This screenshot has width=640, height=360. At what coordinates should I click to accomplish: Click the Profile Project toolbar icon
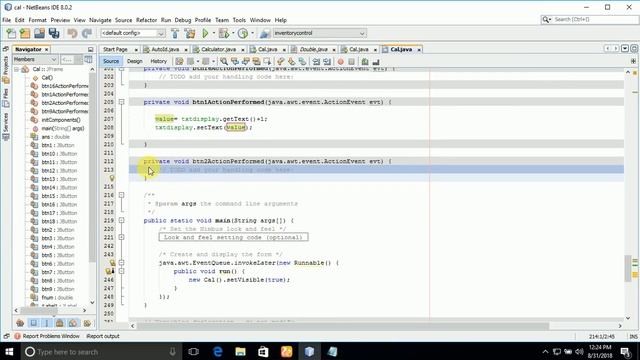[x=242, y=33]
